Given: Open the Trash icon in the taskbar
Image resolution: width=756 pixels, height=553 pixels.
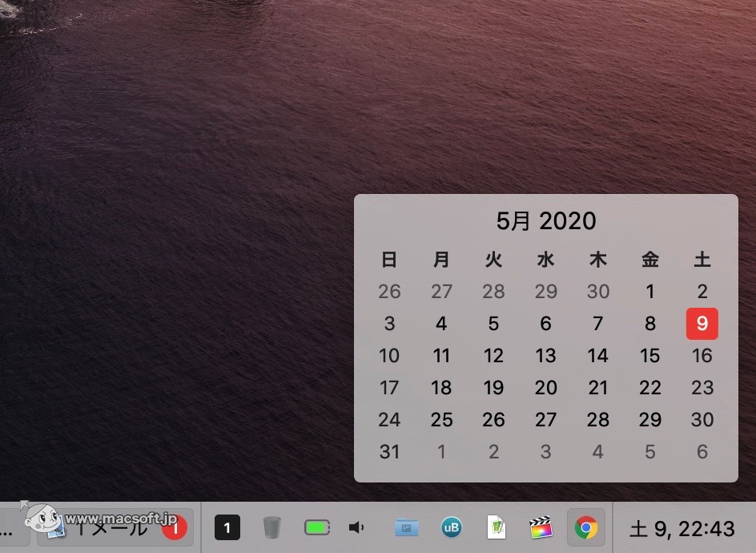Looking at the screenshot, I should pos(272,527).
